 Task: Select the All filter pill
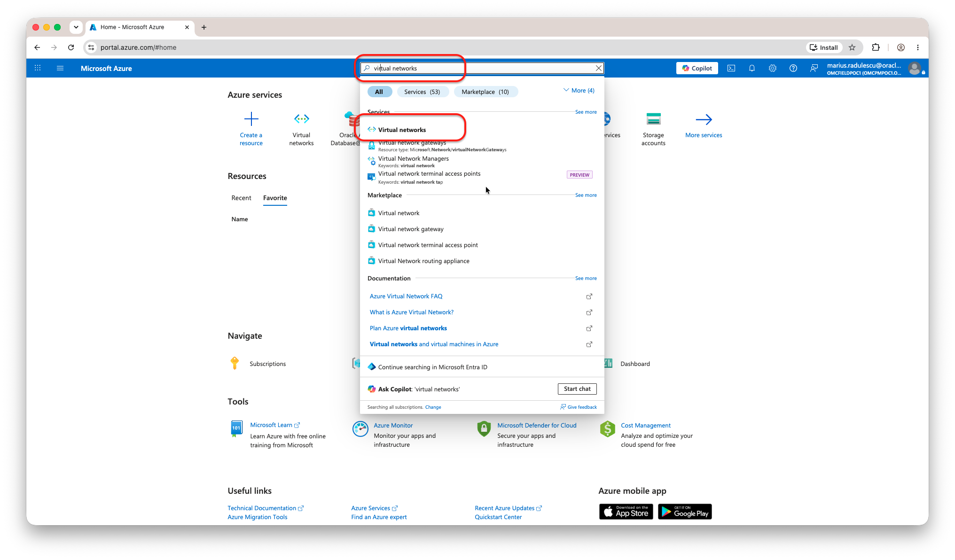(x=379, y=92)
